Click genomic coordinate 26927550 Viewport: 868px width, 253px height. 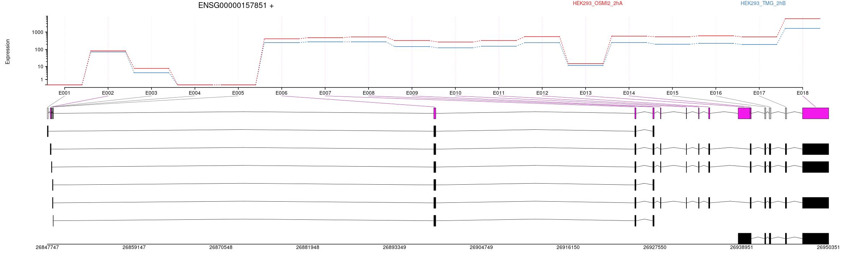click(655, 248)
